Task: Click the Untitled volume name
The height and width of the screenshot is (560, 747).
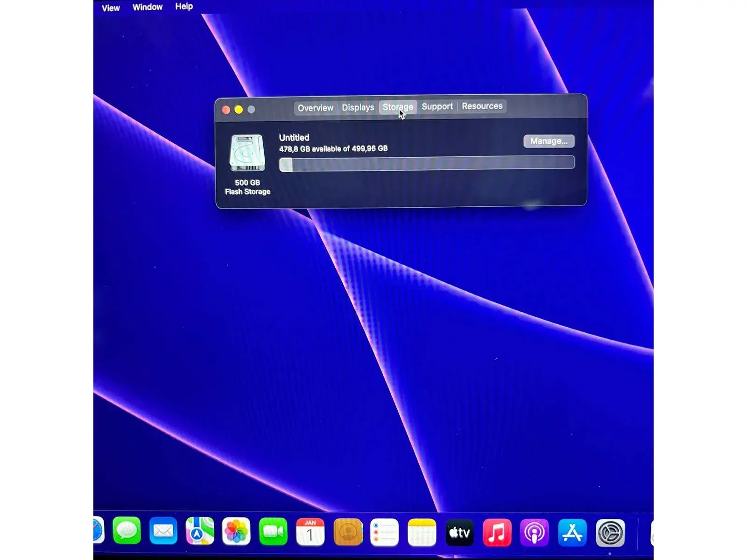Action: point(294,138)
